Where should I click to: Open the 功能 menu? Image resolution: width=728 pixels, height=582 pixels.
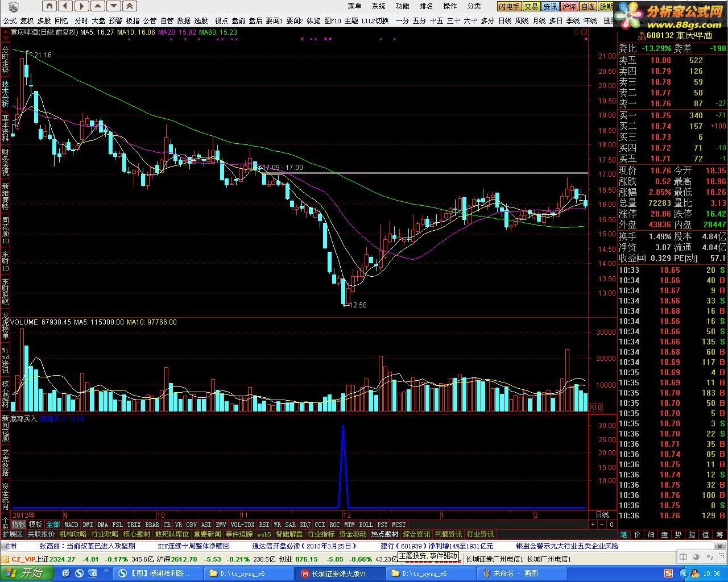(x=402, y=6)
